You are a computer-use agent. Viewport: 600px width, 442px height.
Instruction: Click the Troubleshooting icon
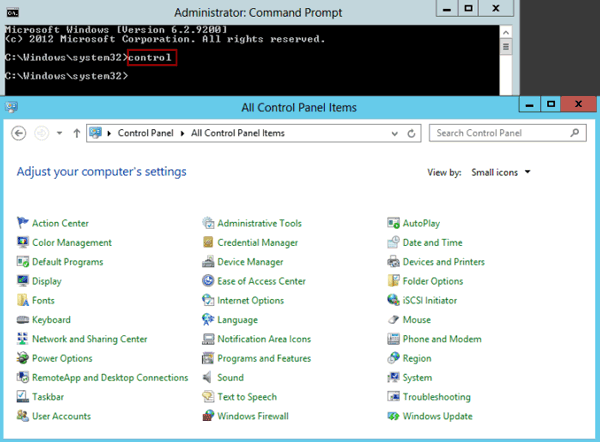click(x=393, y=396)
